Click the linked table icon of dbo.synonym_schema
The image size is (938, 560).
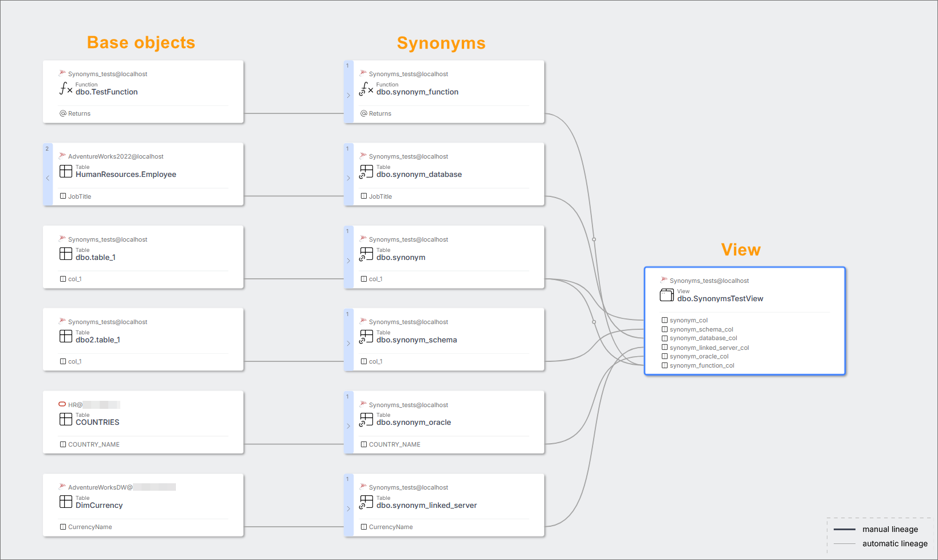point(366,337)
